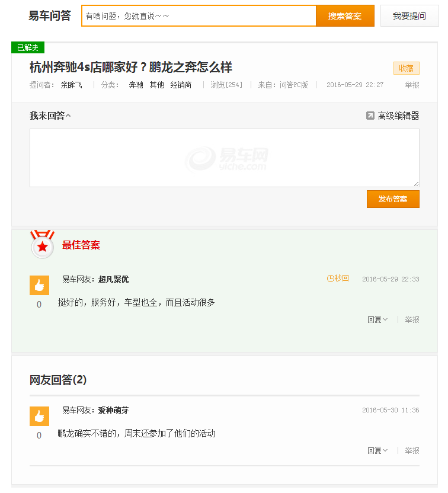Click the 浏览[254] view count
This screenshot has width=448, height=493.
(x=226, y=85)
